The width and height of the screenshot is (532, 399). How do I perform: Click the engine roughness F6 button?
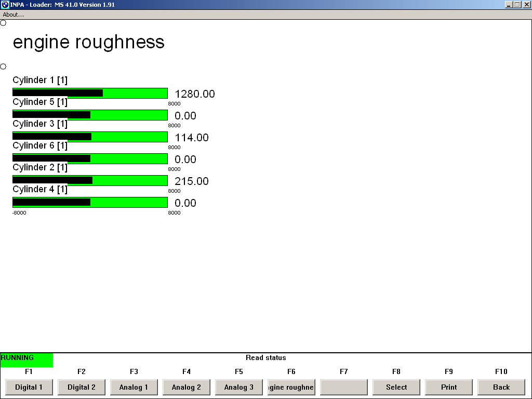pyautogui.click(x=291, y=387)
